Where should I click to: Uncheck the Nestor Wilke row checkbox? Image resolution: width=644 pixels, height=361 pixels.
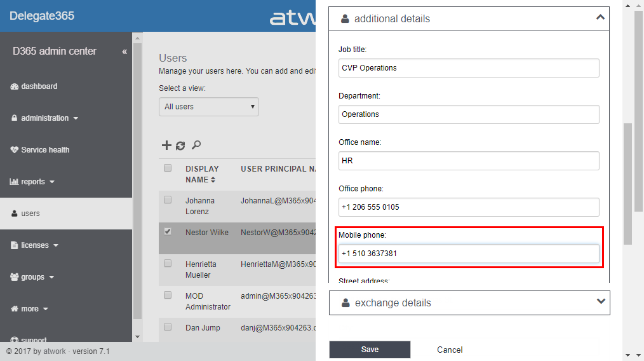point(168,231)
